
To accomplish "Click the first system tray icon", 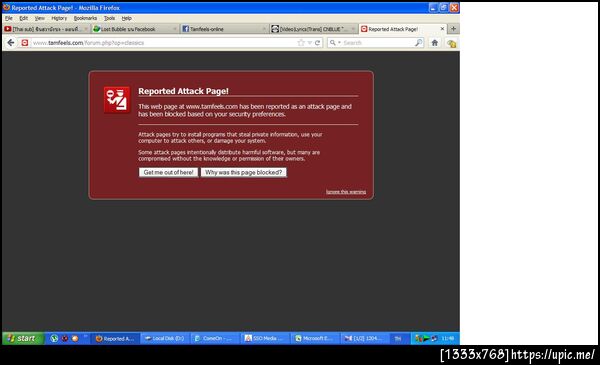I will click(419, 339).
